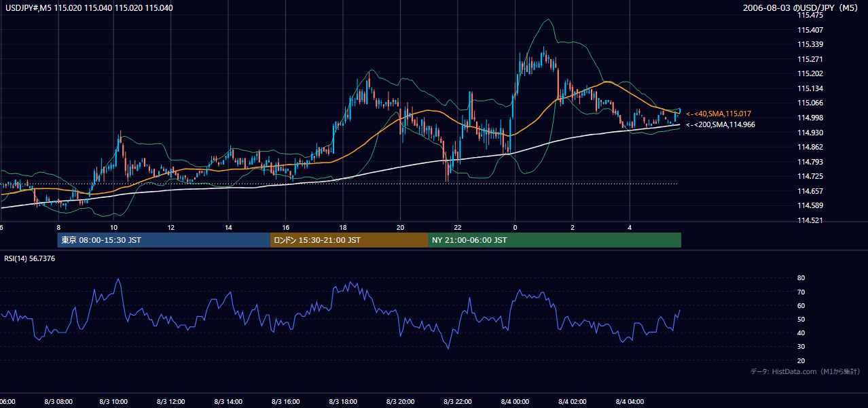Click hour mark 20 under price chart
868x408 pixels.
[x=401, y=228]
